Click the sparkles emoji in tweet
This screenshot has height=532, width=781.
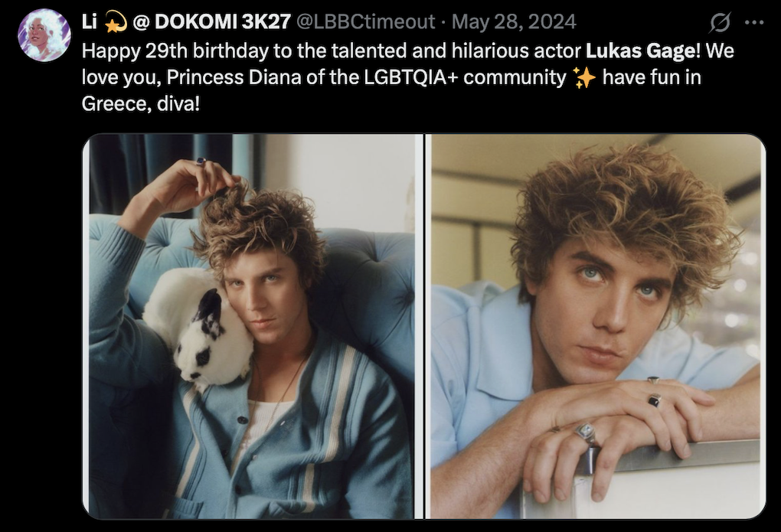[583, 78]
